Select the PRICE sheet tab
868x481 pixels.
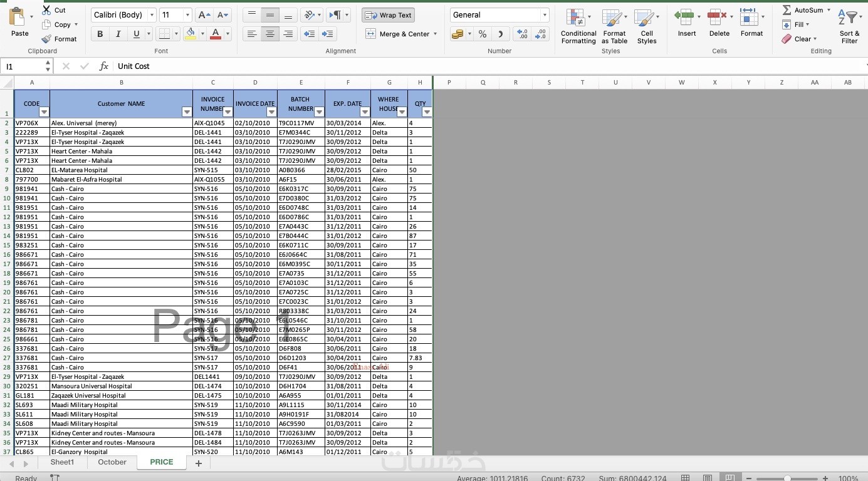[x=161, y=462]
